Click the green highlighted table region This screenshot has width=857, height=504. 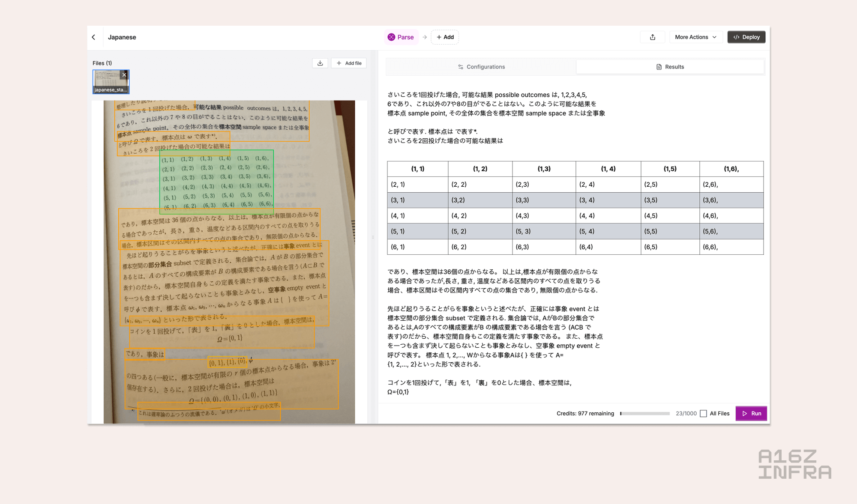pos(216,182)
